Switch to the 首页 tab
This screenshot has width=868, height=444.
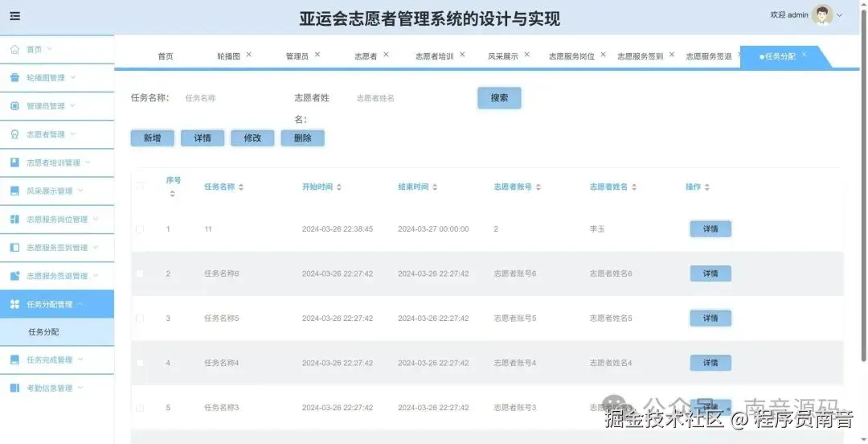[x=166, y=56]
